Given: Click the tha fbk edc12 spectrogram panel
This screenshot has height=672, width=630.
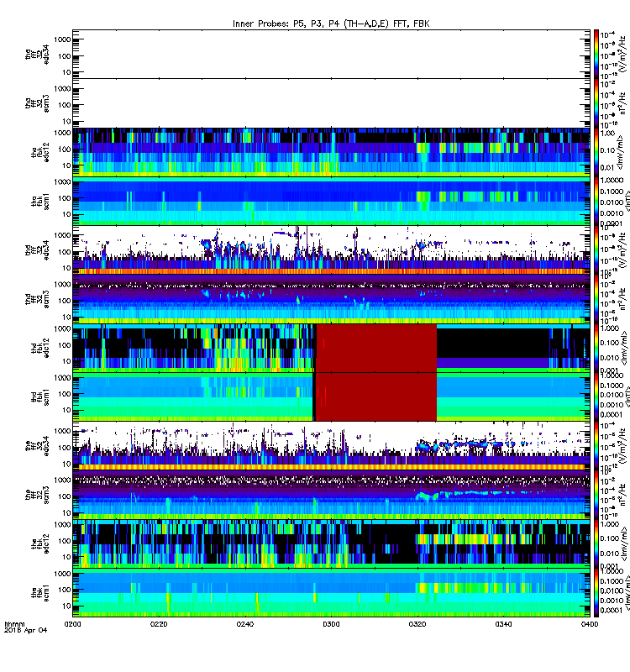Looking at the screenshot, I should [331, 153].
